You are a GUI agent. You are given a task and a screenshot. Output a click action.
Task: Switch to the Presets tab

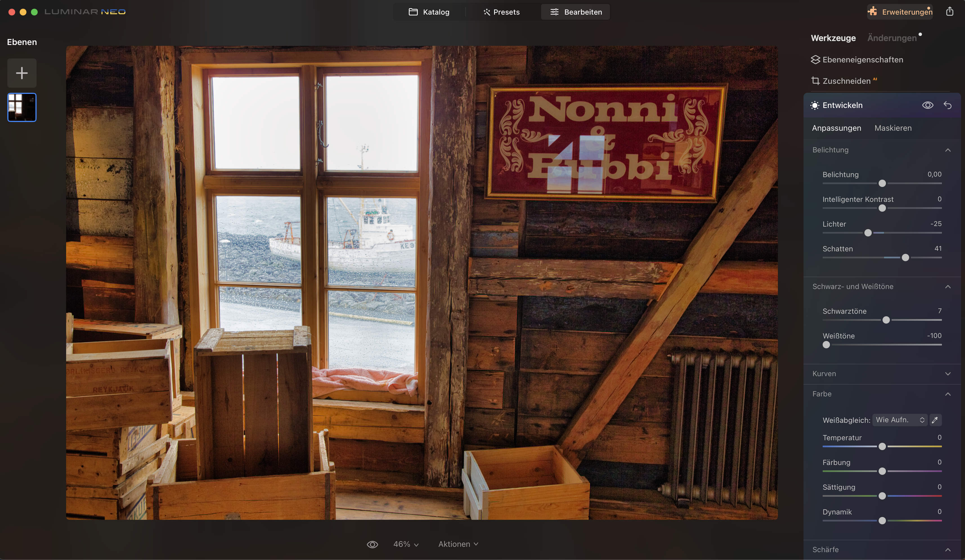[501, 12]
